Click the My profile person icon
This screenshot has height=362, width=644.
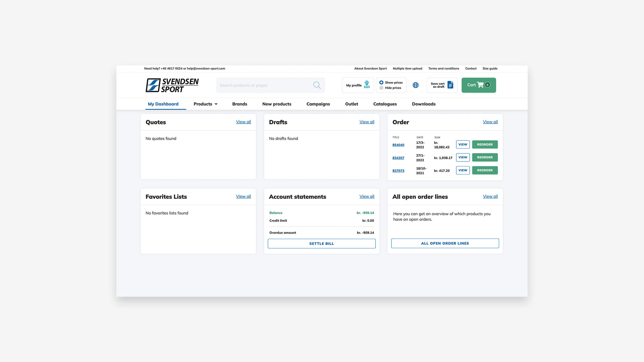point(367,85)
